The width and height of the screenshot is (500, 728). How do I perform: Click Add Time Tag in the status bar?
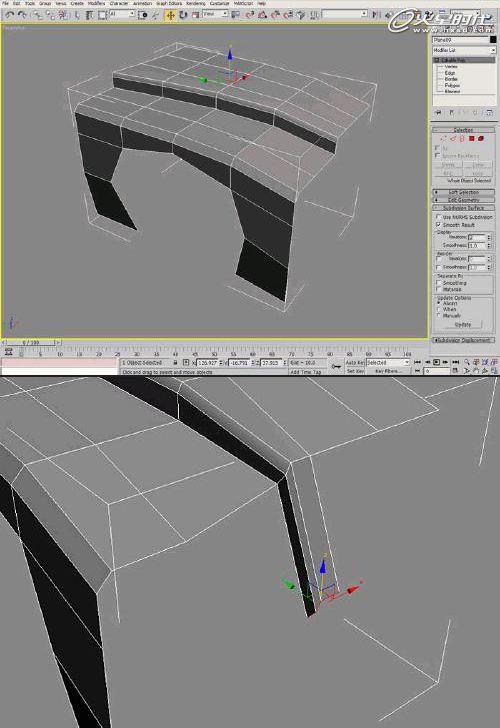click(x=305, y=372)
